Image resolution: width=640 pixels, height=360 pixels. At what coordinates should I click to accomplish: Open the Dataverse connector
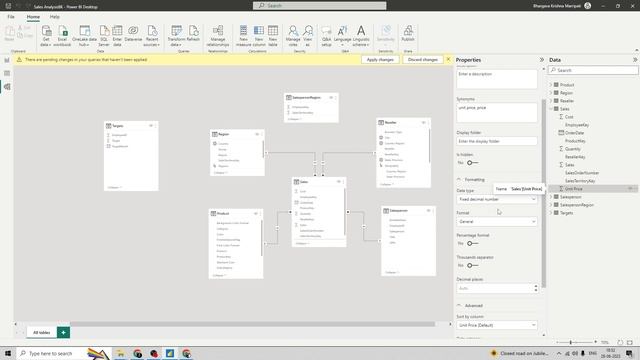[133, 33]
